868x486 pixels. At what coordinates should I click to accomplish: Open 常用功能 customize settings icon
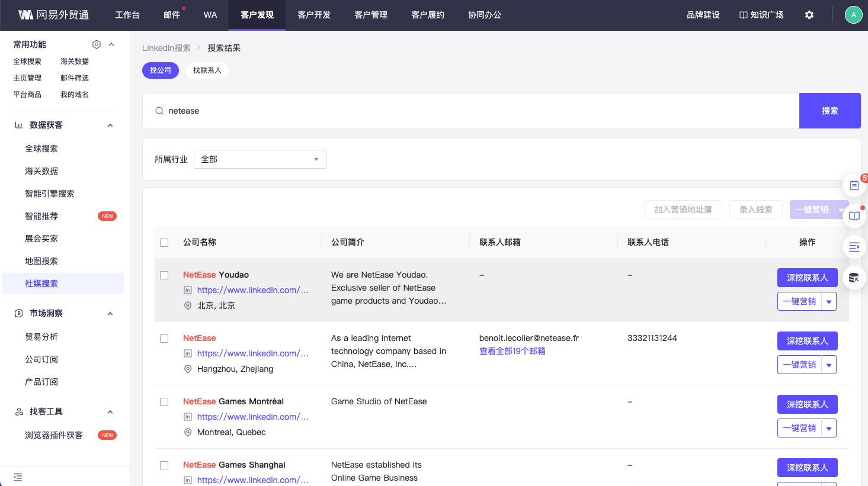pos(97,44)
